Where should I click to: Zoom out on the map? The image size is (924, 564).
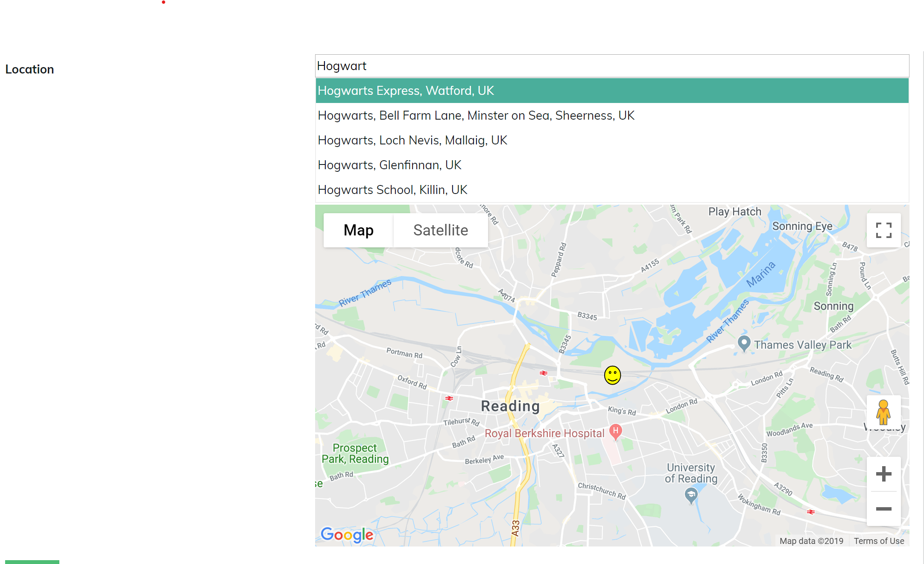[x=883, y=508]
